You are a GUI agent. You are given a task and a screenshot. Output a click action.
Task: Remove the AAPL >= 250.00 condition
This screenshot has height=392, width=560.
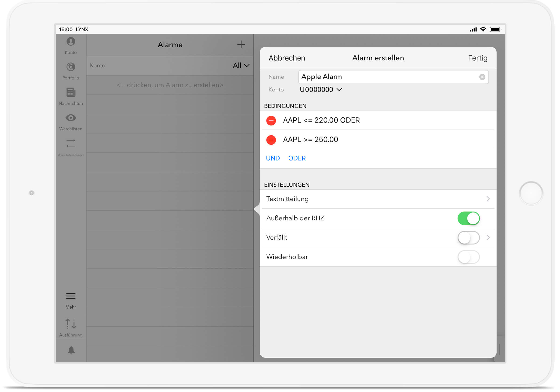tap(271, 140)
